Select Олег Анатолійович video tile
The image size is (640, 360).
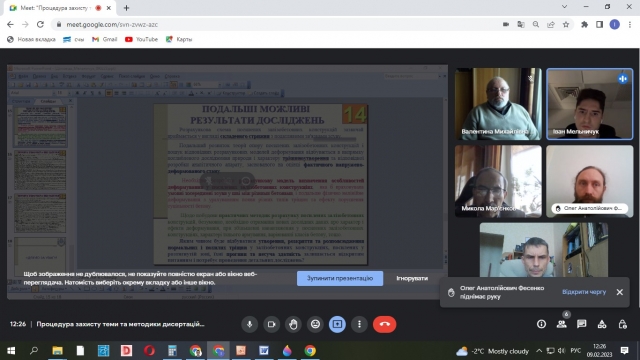[589, 181]
